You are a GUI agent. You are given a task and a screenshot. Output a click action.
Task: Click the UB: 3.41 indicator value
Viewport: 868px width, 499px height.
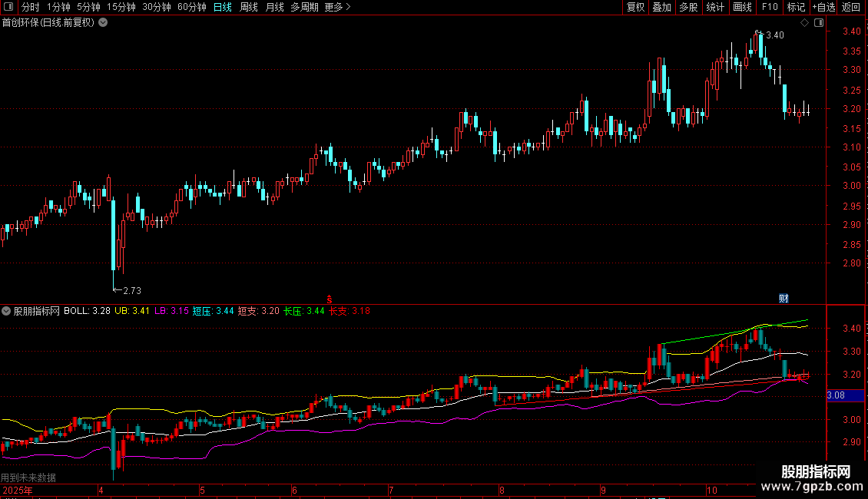click(x=132, y=311)
